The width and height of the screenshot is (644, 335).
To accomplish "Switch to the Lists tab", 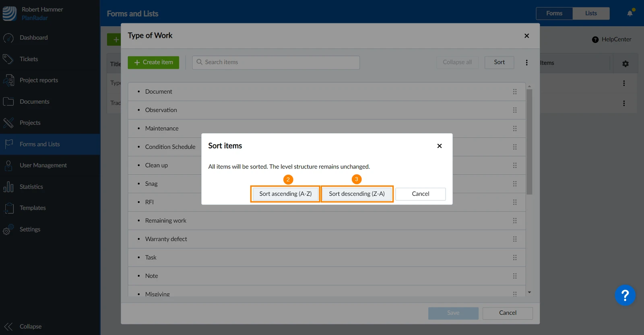I will [x=591, y=13].
